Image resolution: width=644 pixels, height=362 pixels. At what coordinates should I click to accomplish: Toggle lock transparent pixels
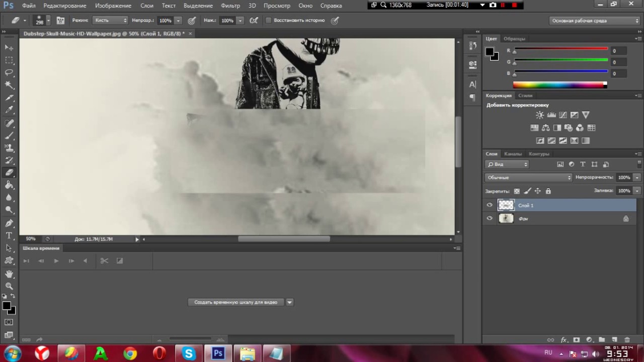(x=517, y=191)
